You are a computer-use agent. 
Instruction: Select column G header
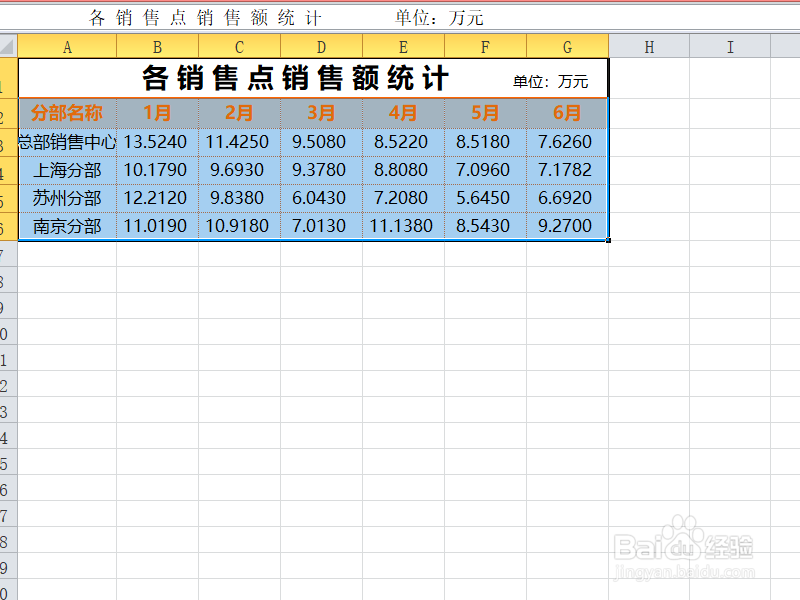pos(567,46)
